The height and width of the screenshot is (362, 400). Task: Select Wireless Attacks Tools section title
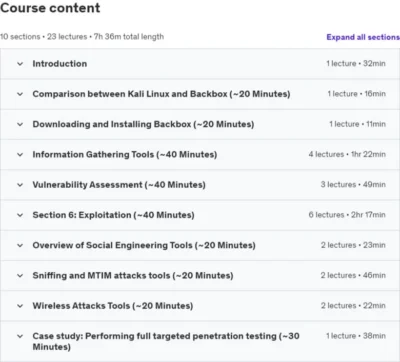click(x=113, y=306)
